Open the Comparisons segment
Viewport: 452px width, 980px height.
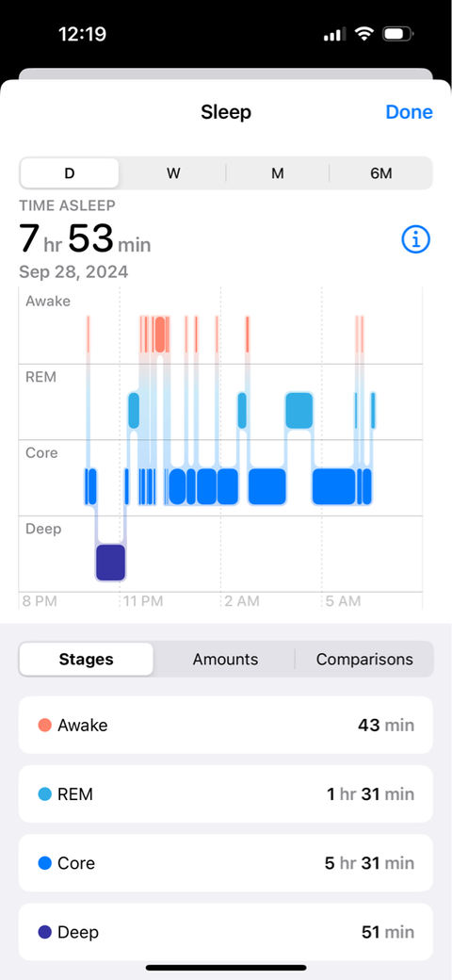pos(364,659)
